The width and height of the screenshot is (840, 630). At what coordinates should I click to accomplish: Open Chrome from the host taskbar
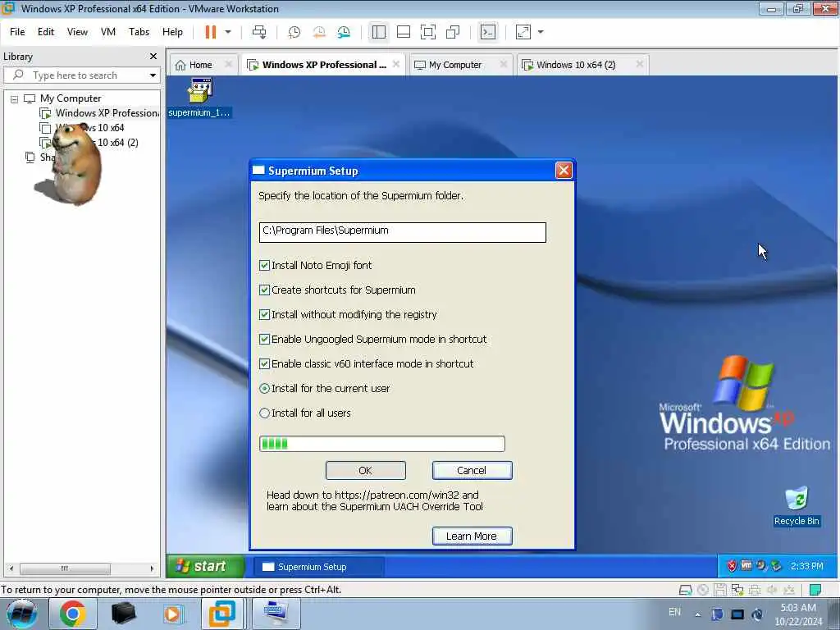click(73, 614)
